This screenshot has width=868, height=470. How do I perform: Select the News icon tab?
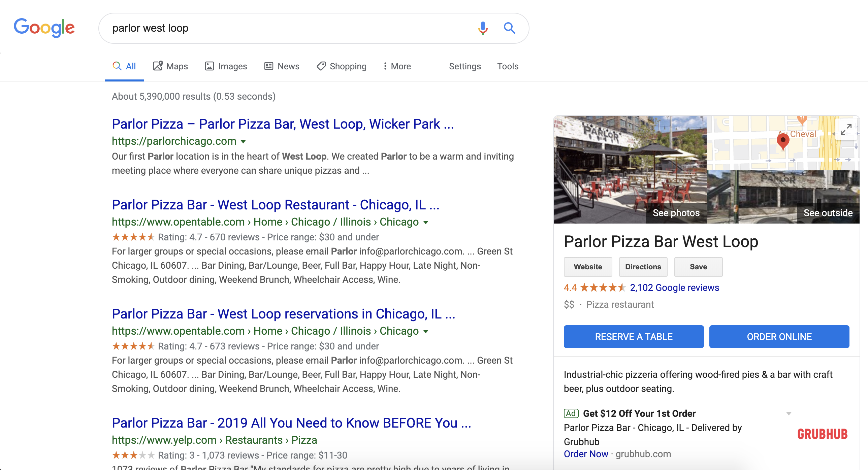pyautogui.click(x=268, y=66)
